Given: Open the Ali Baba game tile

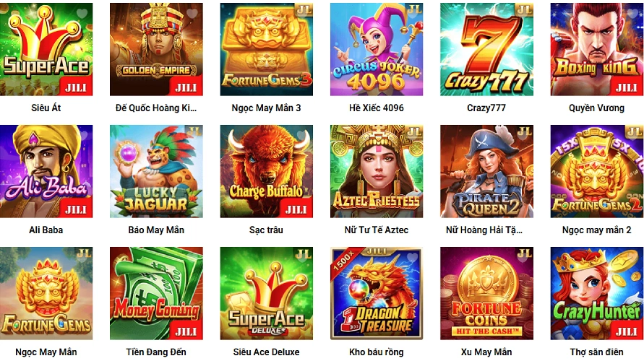Looking at the screenshot, I should click(x=46, y=172).
